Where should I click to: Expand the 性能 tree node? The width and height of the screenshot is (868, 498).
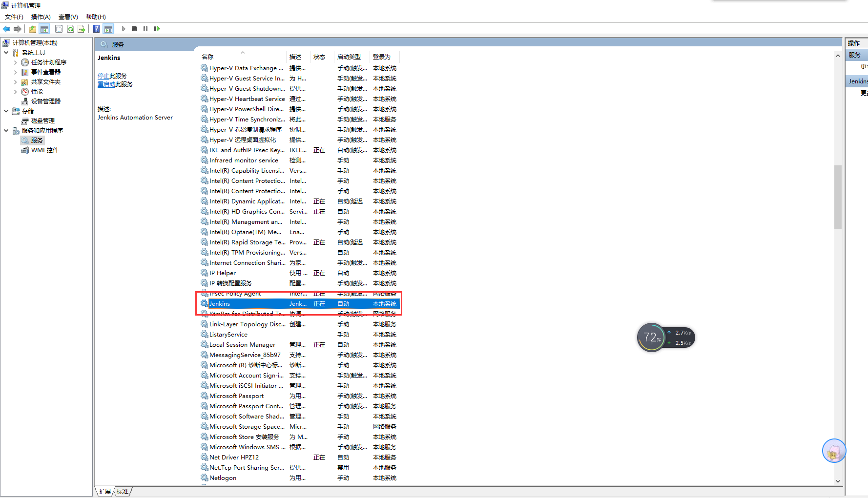pos(15,92)
